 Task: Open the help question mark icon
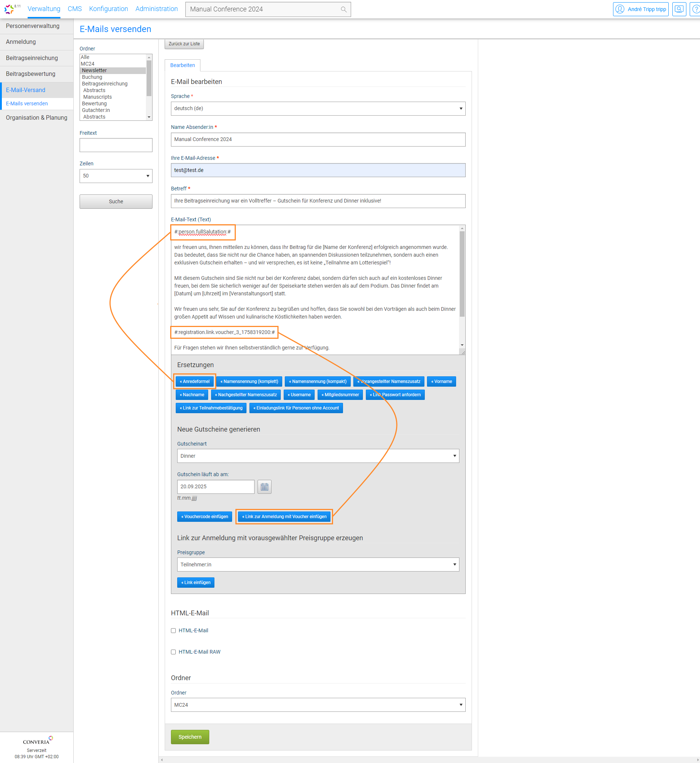click(x=696, y=9)
